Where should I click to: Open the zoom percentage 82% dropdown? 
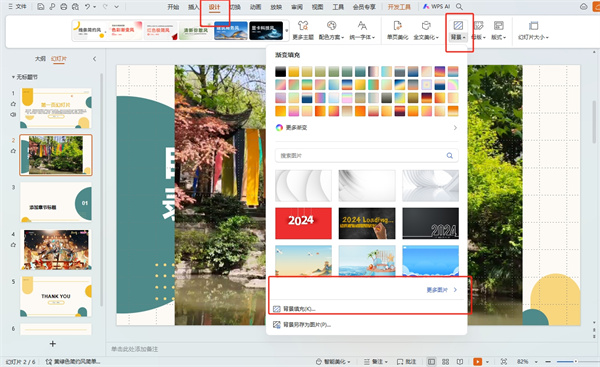(536, 362)
